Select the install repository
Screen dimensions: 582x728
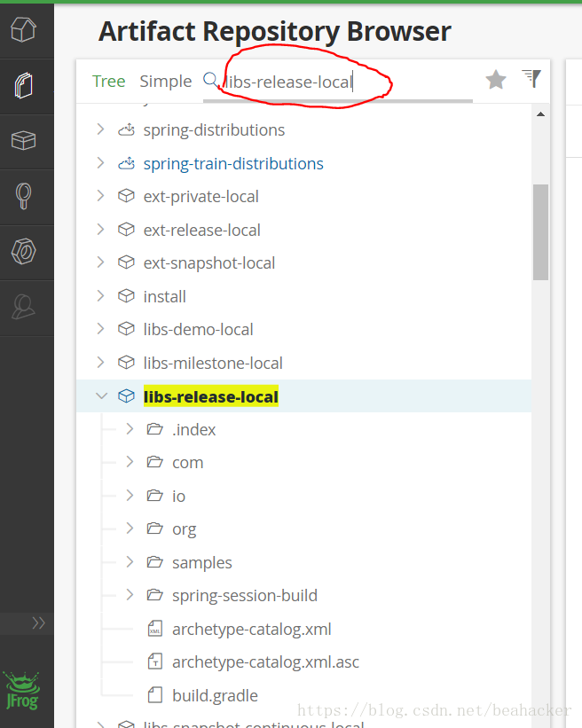pos(164,296)
